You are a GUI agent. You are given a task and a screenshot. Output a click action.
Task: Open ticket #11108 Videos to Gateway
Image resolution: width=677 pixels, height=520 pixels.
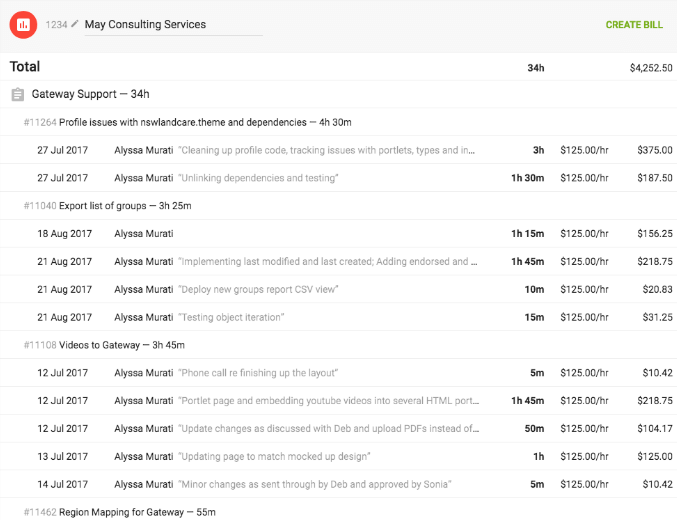coord(104,345)
